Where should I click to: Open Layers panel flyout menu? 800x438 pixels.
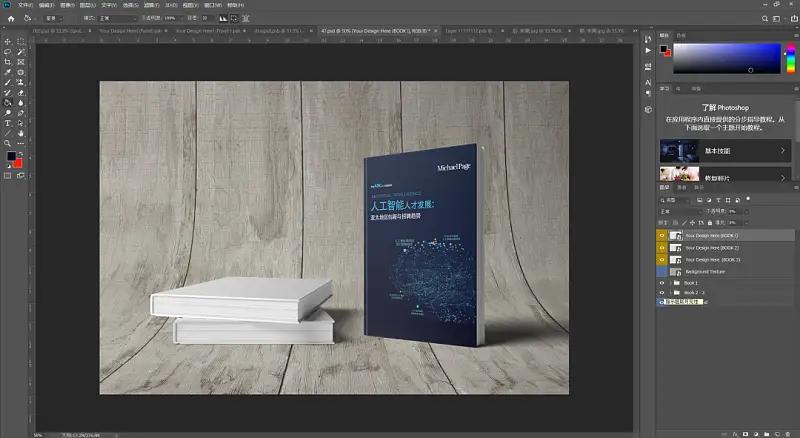click(796, 187)
